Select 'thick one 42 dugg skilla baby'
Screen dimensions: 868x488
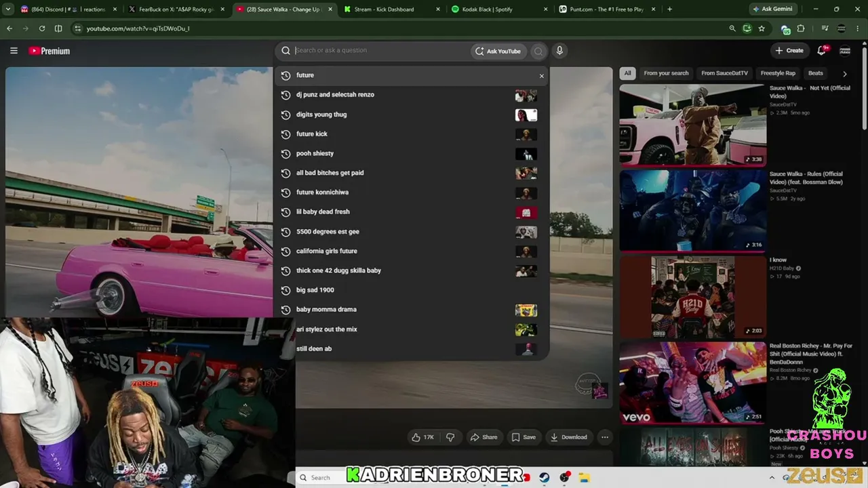pos(411,270)
